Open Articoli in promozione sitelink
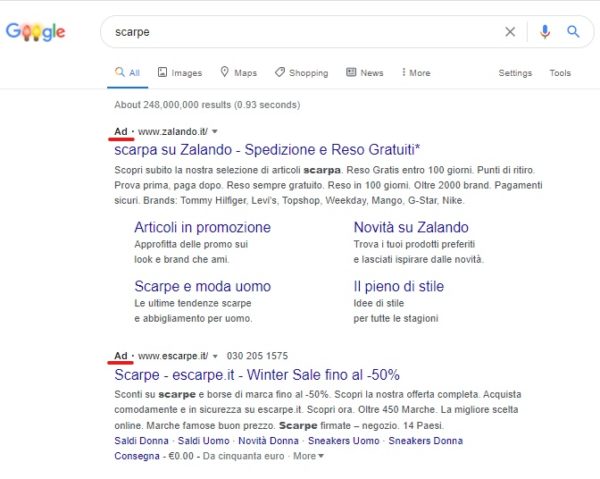Image resolution: width=600 pixels, height=479 pixels. pos(202,227)
